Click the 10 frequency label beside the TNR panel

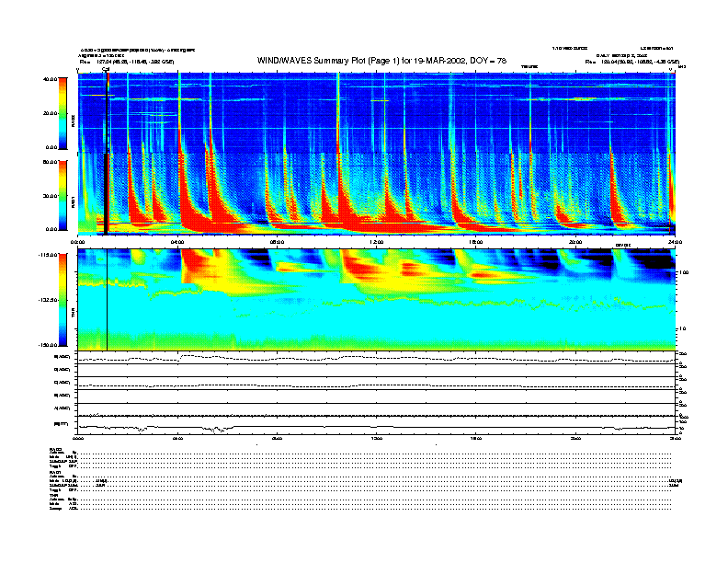[x=683, y=328]
